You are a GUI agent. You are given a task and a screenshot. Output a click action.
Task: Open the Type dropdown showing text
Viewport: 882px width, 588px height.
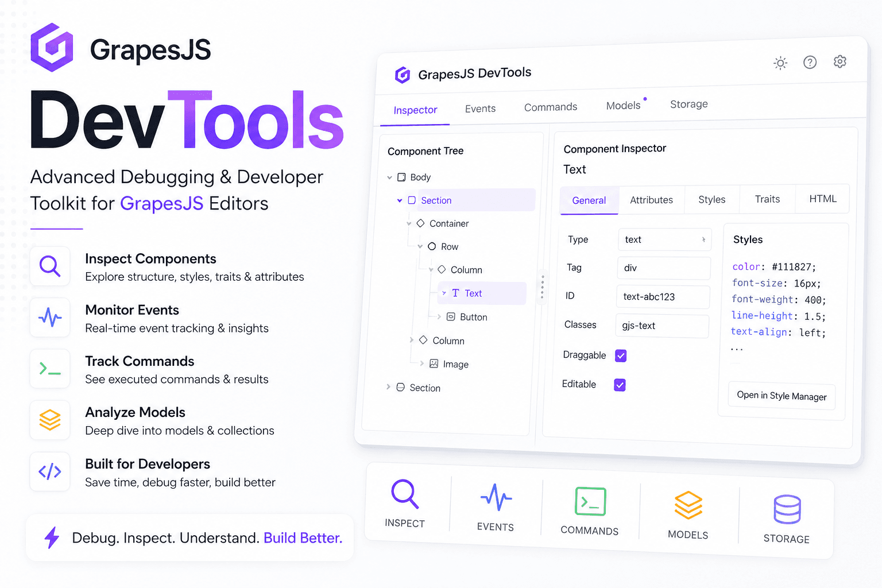[x=664, y=239]
